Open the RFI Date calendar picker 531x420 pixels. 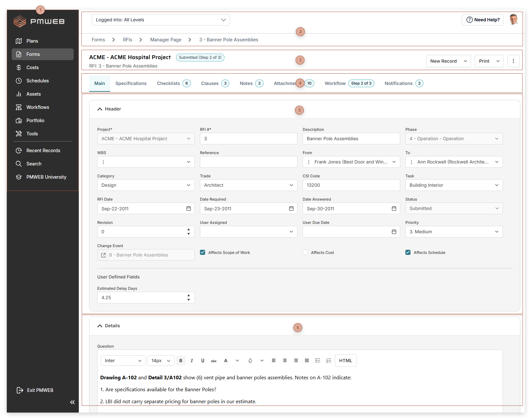[189, 208]
